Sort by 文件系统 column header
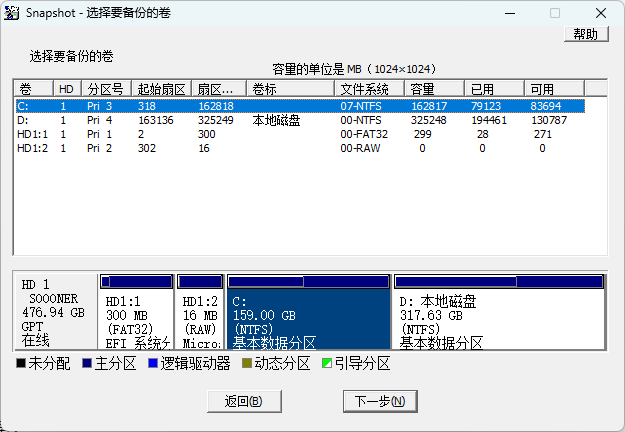This screenshot has height=432, width=625. [369, 89]
